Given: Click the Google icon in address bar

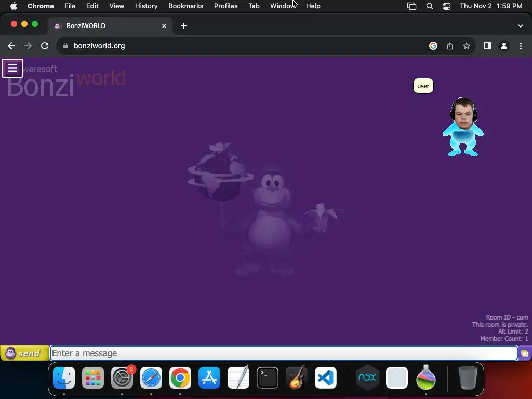Looking at the screenshot, I should tap(433, 46).
